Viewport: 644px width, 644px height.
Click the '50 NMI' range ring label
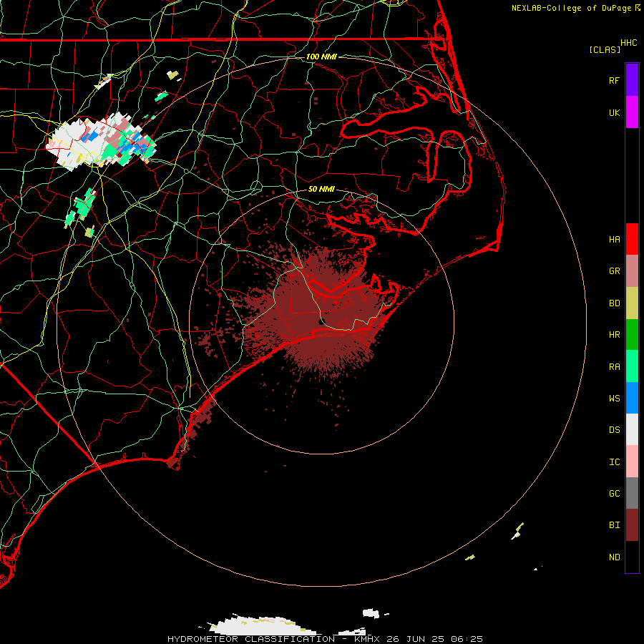[321, 189]
